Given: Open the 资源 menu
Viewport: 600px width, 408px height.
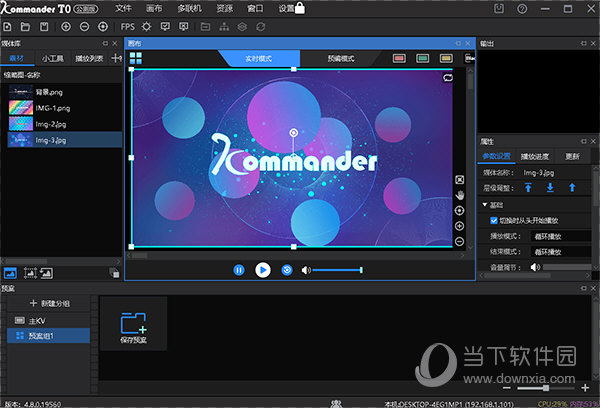Looking at the screenshot, I should [x=225, y=8].
